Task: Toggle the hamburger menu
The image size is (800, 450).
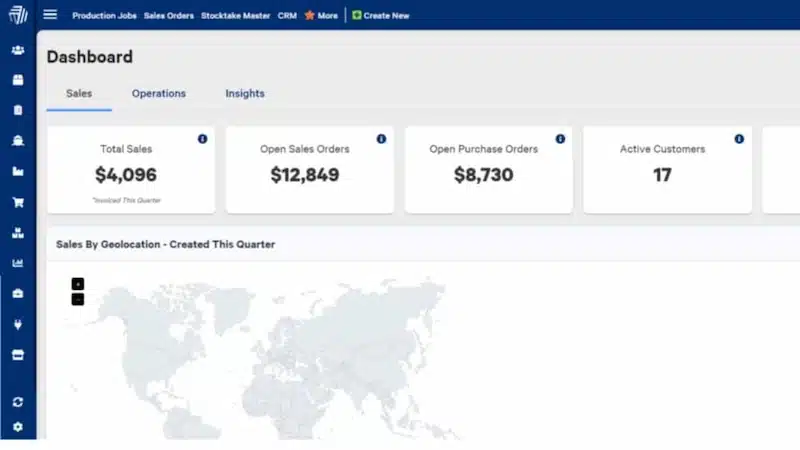Action: 50,14
